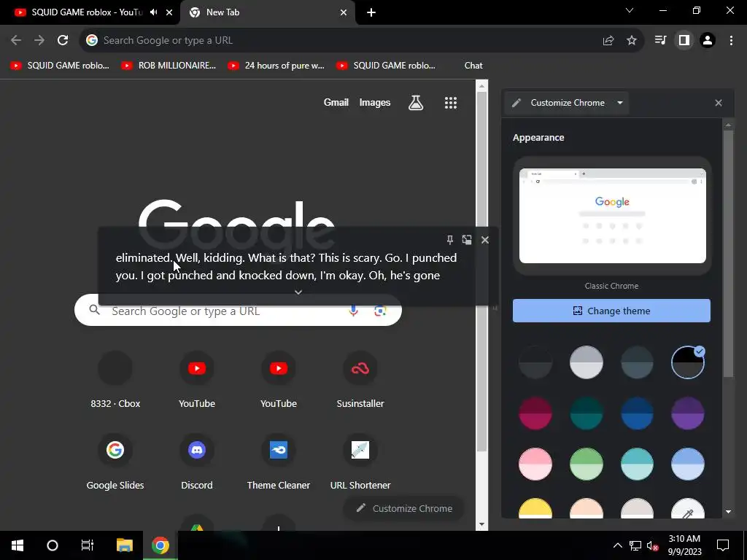747x560 pixels.
Task: Show hidden system tray icons
Action: click(x=617, y=545)
